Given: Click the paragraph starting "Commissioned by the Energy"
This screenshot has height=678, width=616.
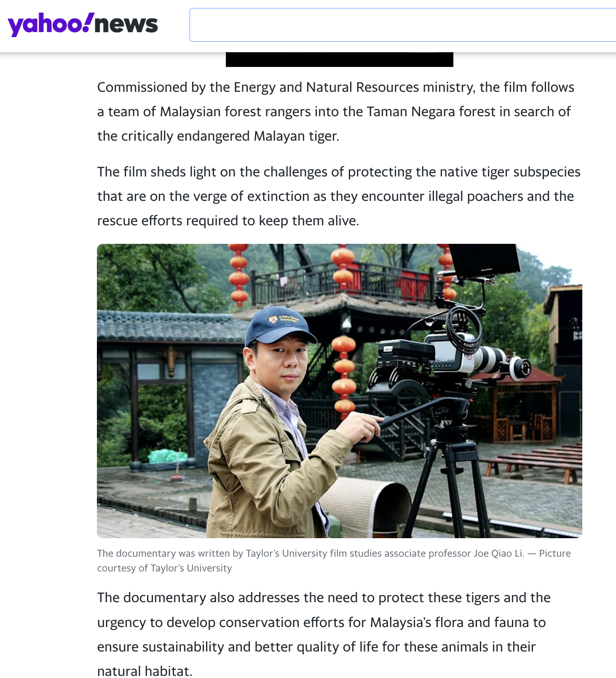Looking at the screenshot, I should pos(336,112).
